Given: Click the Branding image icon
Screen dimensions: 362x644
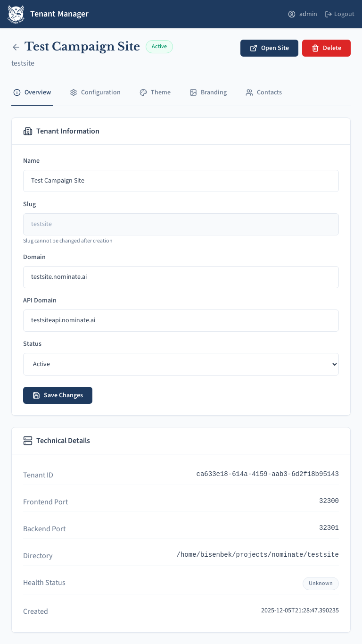Looking at the screenshot, I should pos(193,92).
